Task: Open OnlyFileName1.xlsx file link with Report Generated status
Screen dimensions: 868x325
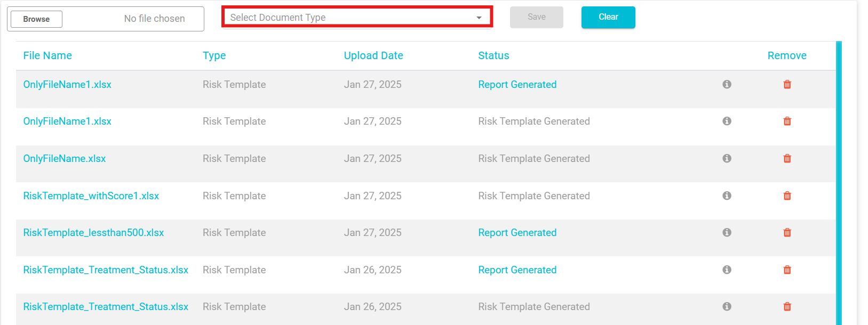Action: [67, 84]
